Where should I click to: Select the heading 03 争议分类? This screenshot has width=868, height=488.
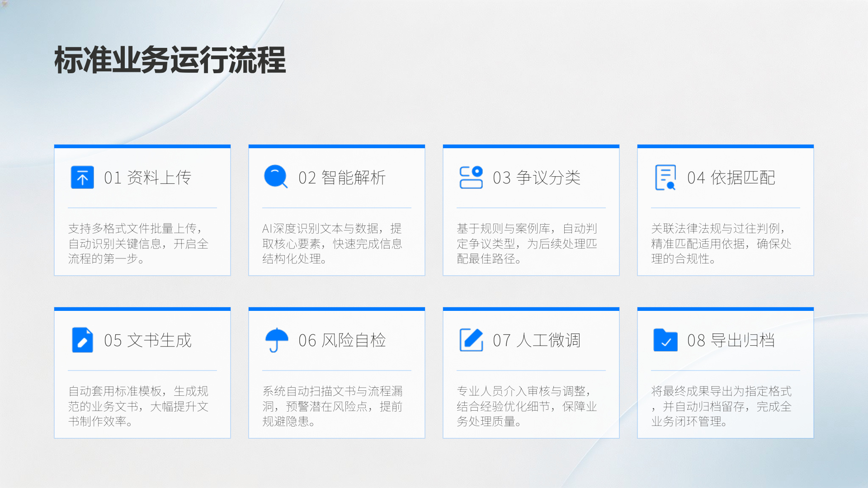tap(537, 178)
